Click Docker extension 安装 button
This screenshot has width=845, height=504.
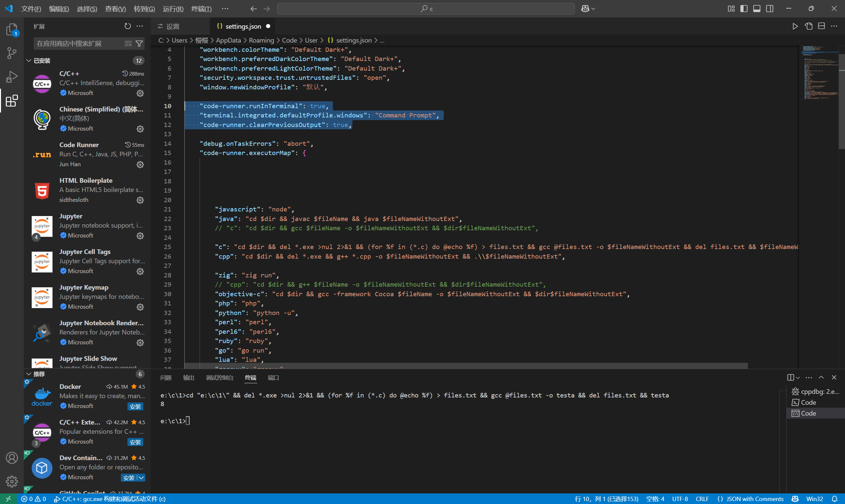pyautogui.click(x=135, y=406)
